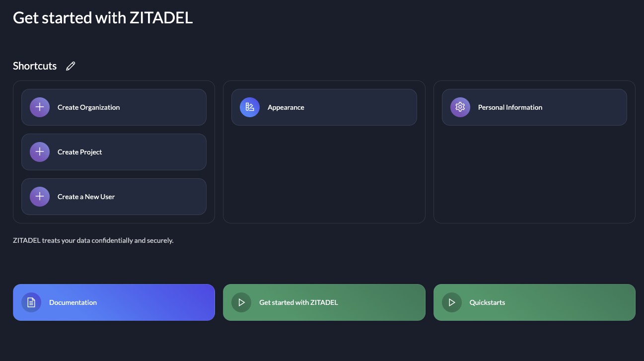Open the Documentation banner link
Image resolution: width=644 pixels, height=361 pixels.
114,302
